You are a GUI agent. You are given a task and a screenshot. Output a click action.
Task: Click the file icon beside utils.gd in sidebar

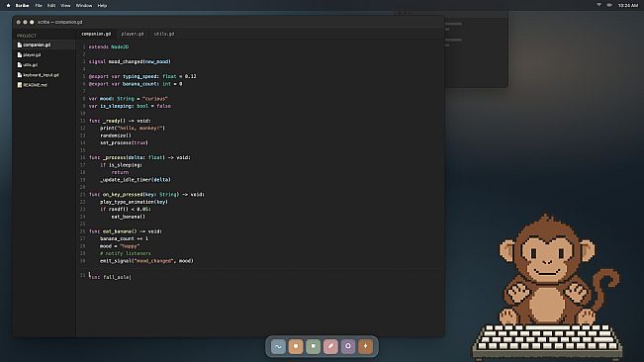tap(20, 65)
